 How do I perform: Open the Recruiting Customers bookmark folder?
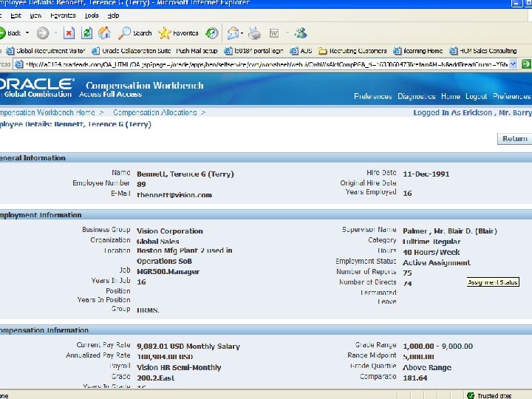(353, 51)
